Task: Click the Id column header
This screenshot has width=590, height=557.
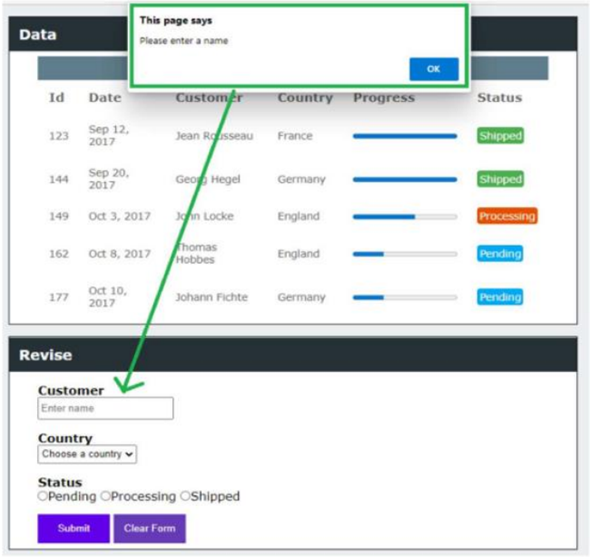Action: point(57,97)
